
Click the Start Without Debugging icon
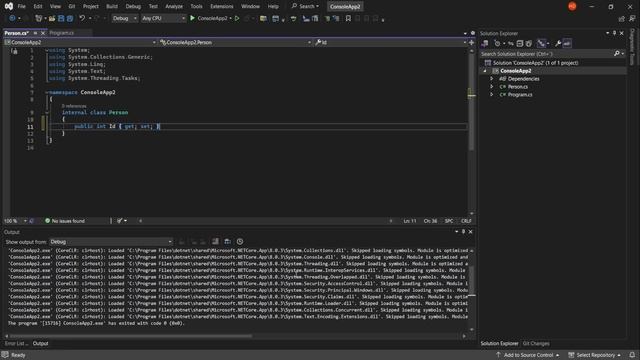[x=237, y=18]
